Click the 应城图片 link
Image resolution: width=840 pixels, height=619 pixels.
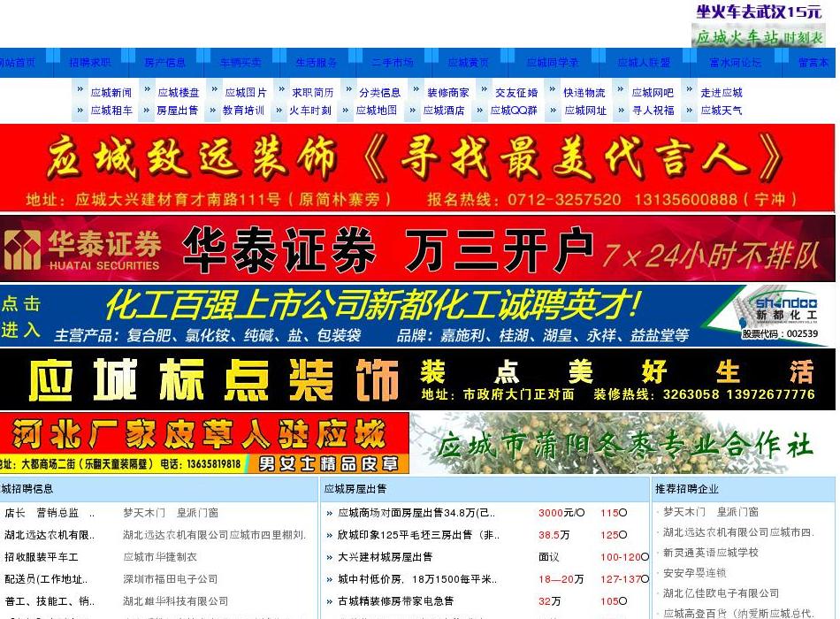click(246, 93)
